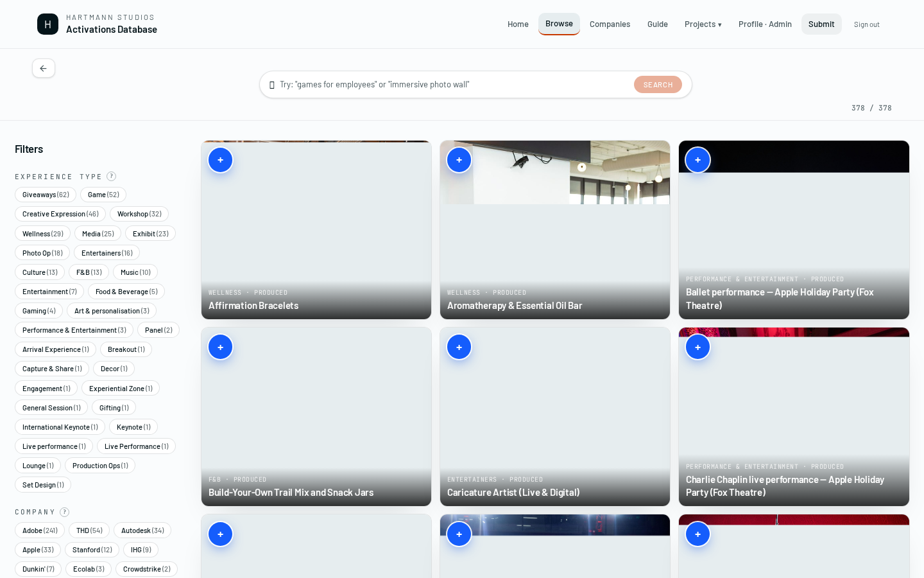Open the Guide page

(657, 24)
